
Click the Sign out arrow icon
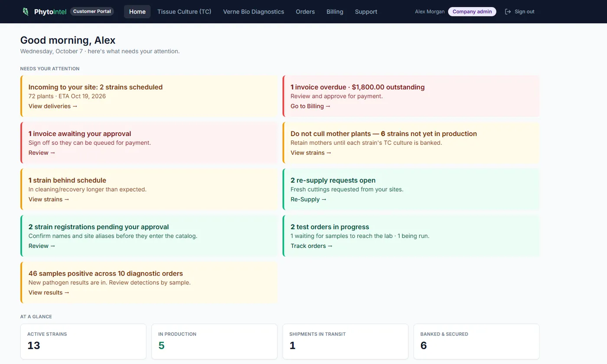[x=508, y=12]
